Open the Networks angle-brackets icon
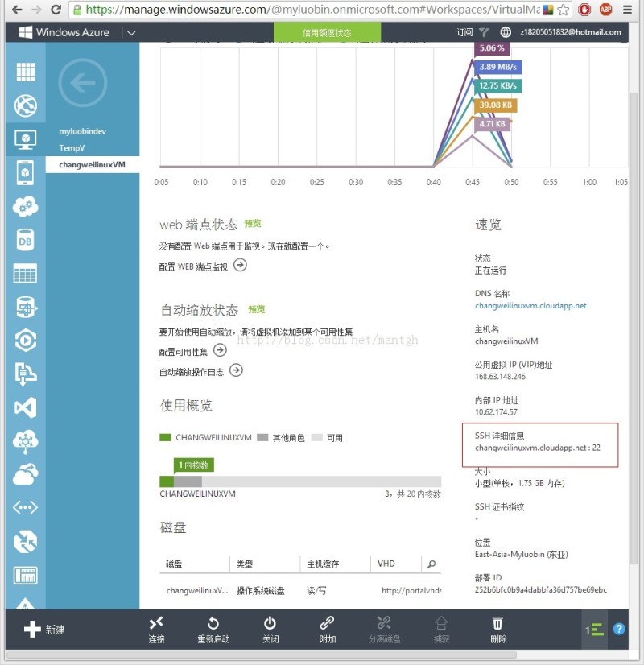 [26, 507]
